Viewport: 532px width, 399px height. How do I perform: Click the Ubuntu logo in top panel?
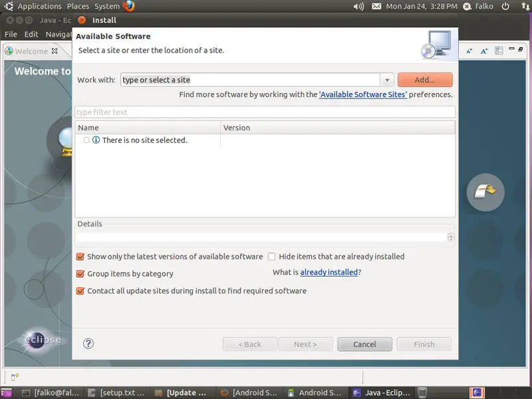point(8,6)
